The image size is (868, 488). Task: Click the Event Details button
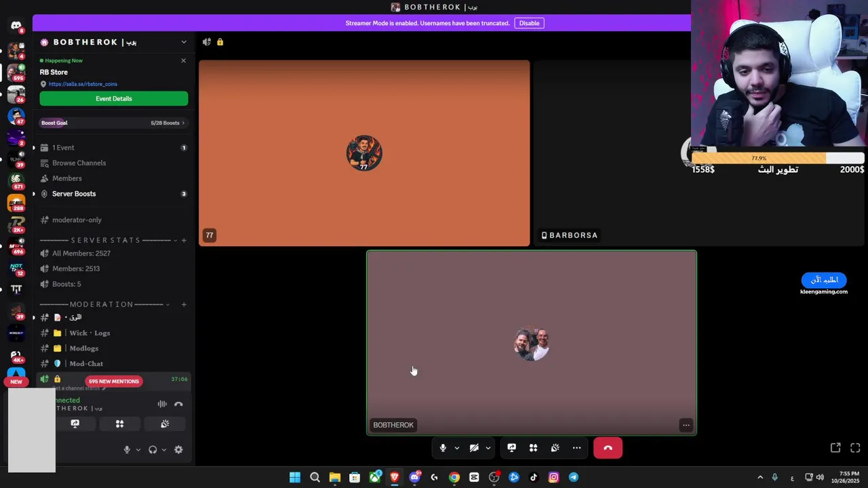tap(114, 98)
